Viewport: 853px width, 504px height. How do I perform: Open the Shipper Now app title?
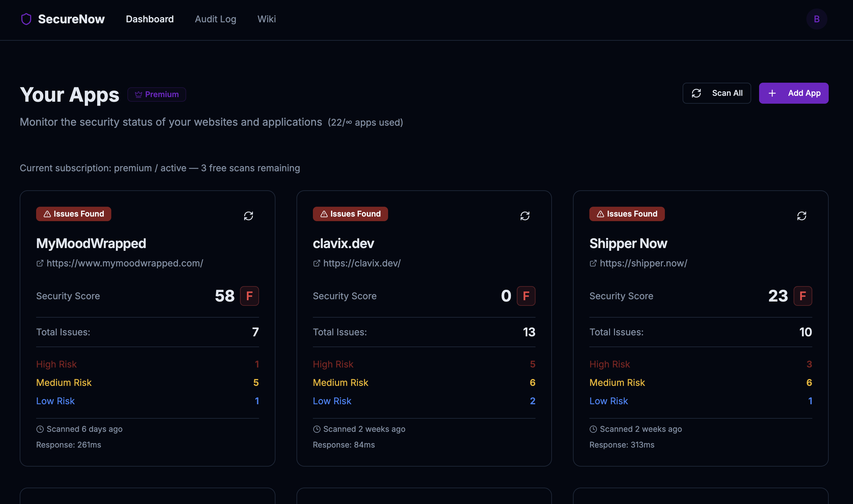[628, 243]
